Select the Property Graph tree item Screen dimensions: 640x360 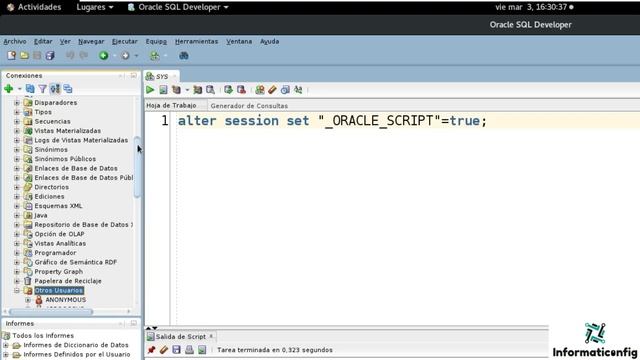tap(58, 271)
